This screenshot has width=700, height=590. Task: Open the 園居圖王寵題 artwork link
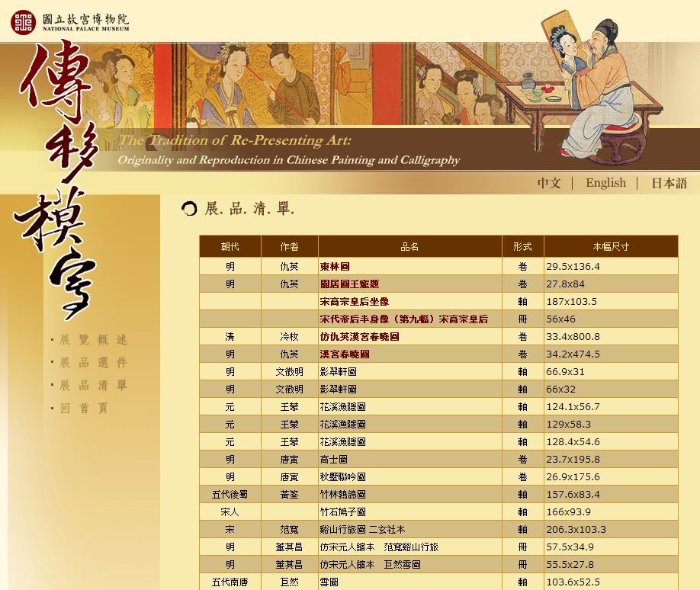[349, 284]
